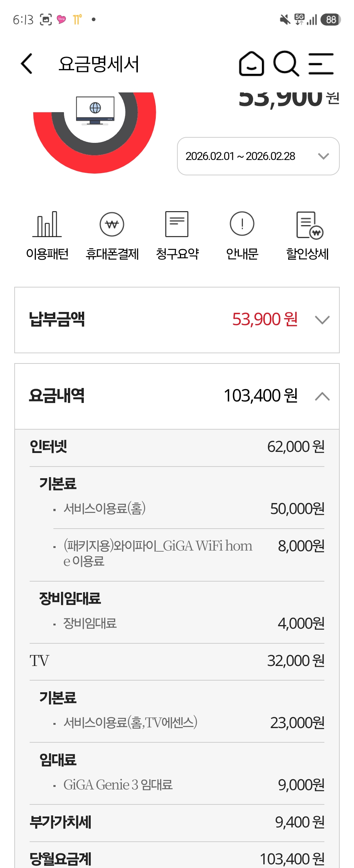
Task: Expand the 납부금액 section chevron
Action: click(x=322, y=320)
